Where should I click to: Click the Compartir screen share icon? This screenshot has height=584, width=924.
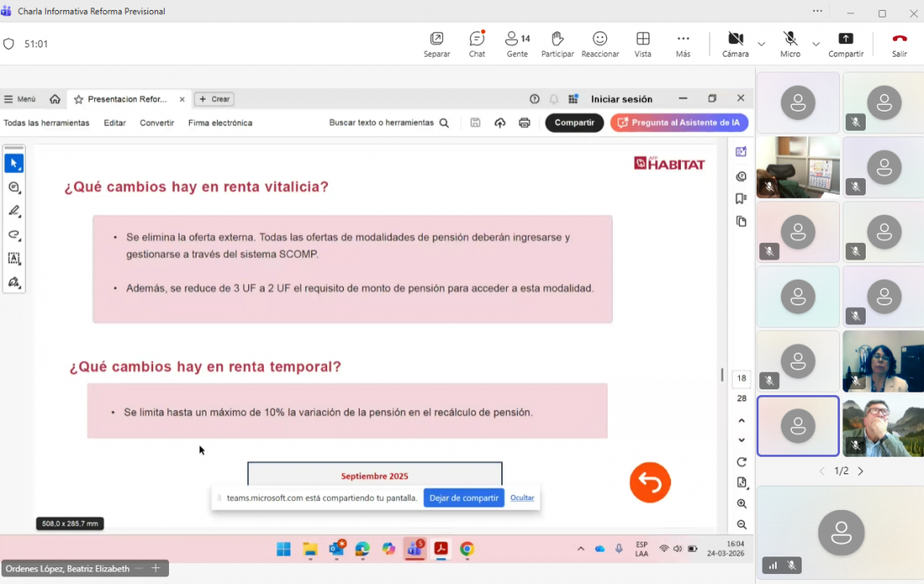coord(846,43)
